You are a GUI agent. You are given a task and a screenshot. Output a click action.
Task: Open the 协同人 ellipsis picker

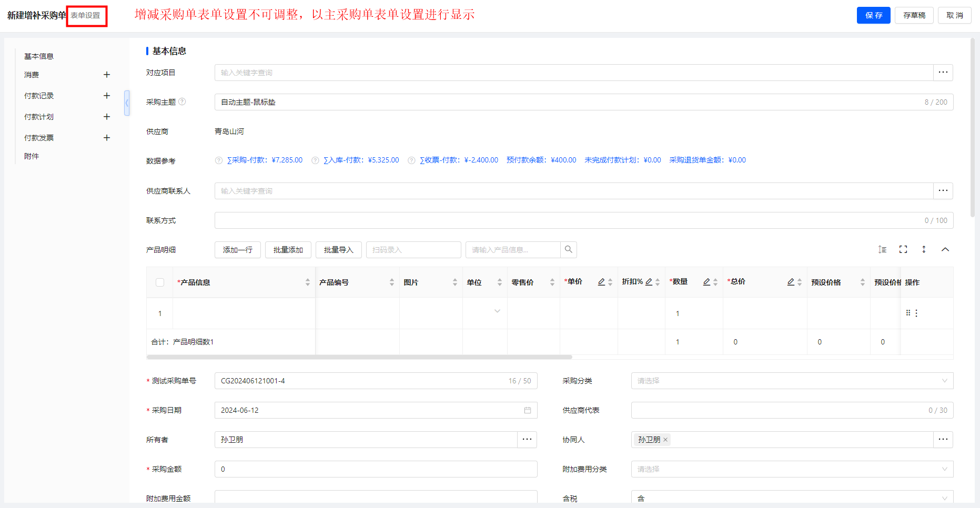pos(943,440)
